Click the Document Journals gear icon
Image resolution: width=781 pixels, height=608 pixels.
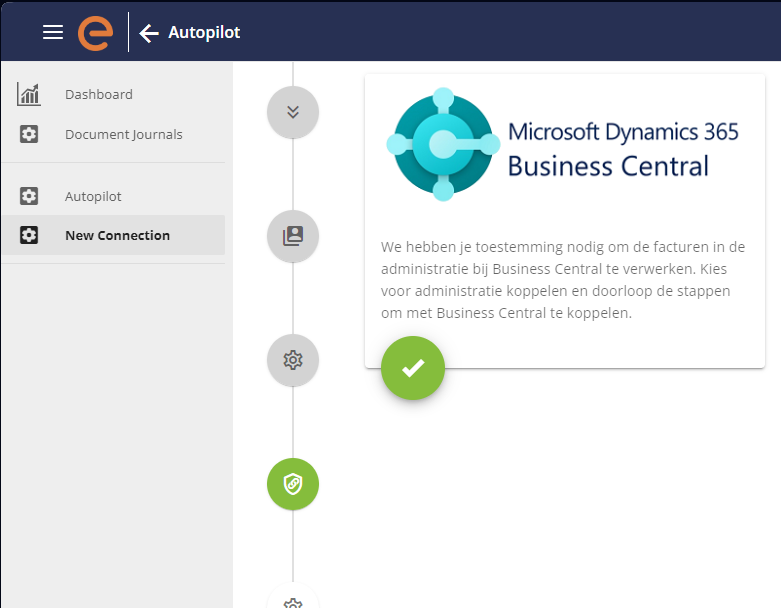(x=29, y=134)
